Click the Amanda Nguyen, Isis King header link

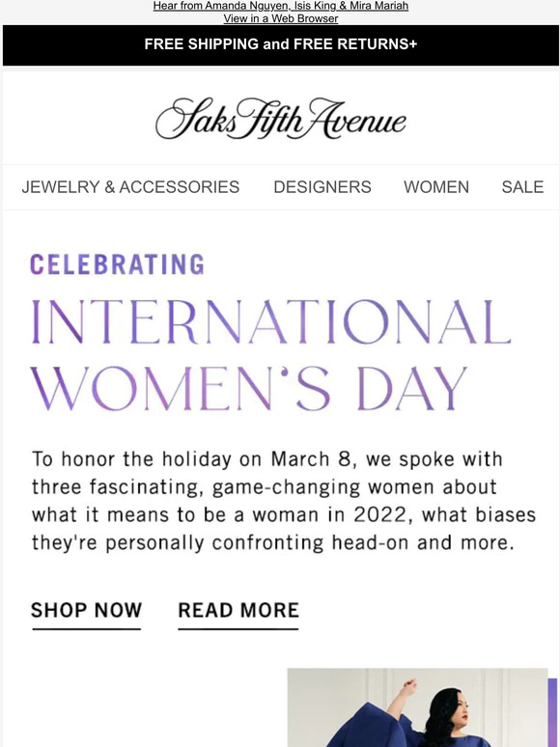281,6
